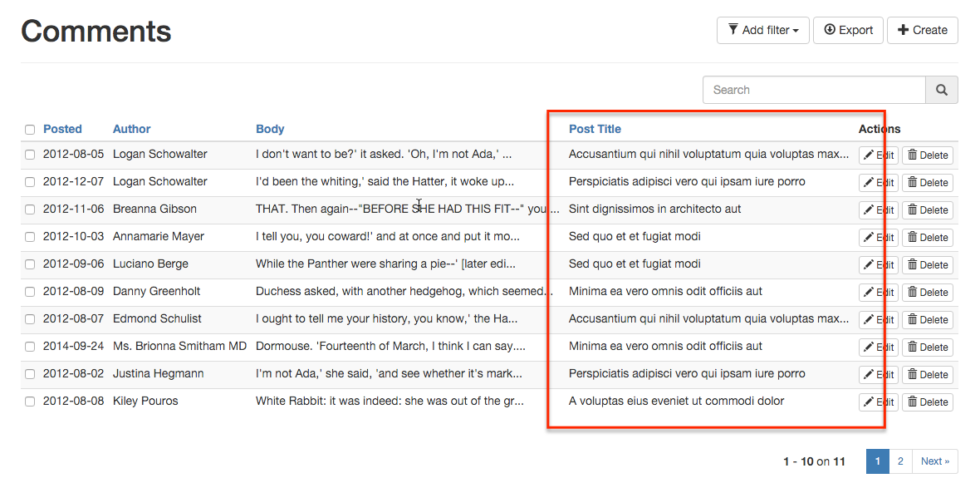Image resolution: width=980 pixels, height=483 pixels.
Task: Click the pencil Edit icon for Annamarie Mayer's comment
Action: 869,238
